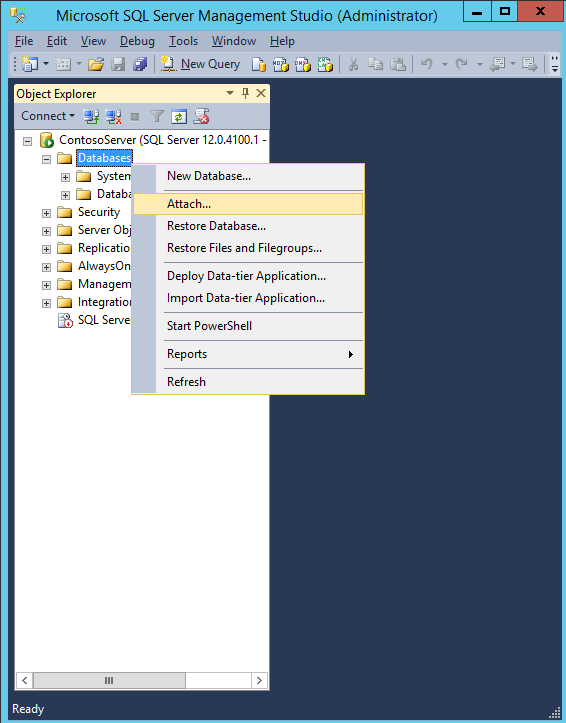Choose New Database... from context menu
Viewport: 566px width, 723px height.
click(248, 176)
